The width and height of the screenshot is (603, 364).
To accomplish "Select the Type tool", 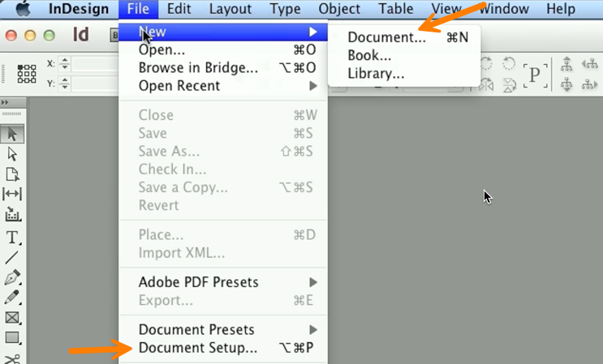I will (x=12, y=238).
